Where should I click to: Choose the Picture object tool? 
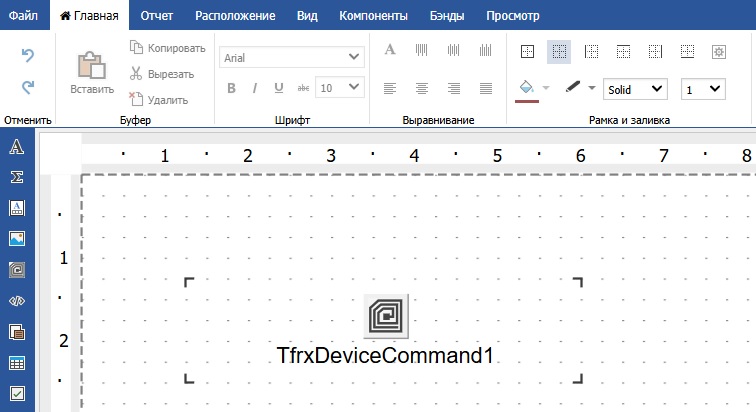pyautogui.click(x=16, y=239)
